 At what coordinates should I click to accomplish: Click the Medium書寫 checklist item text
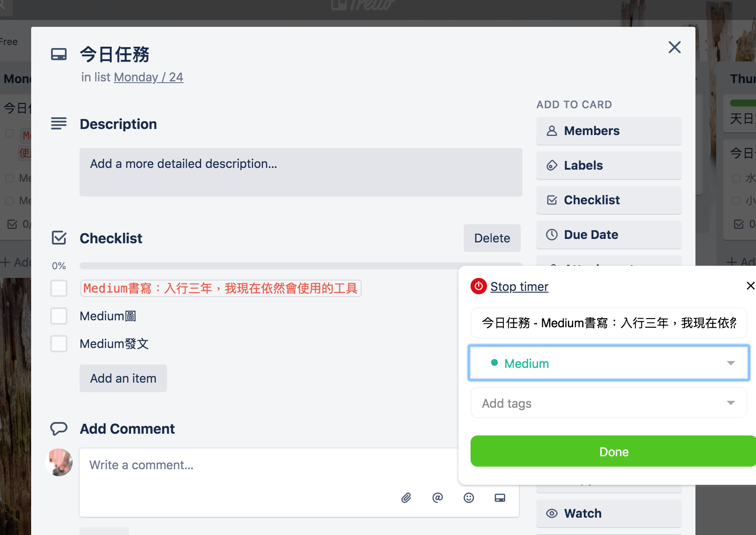click(x=221, y=288)
